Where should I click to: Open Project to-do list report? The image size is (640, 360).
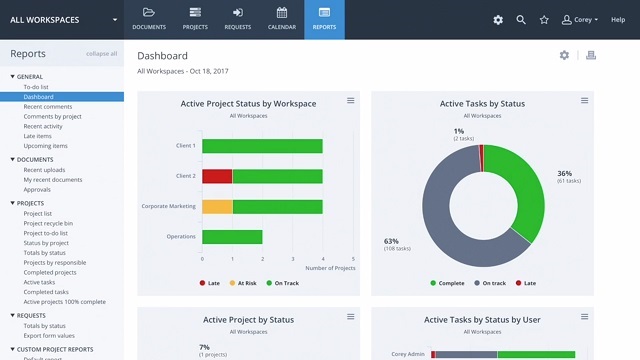[x=45, y=233]
